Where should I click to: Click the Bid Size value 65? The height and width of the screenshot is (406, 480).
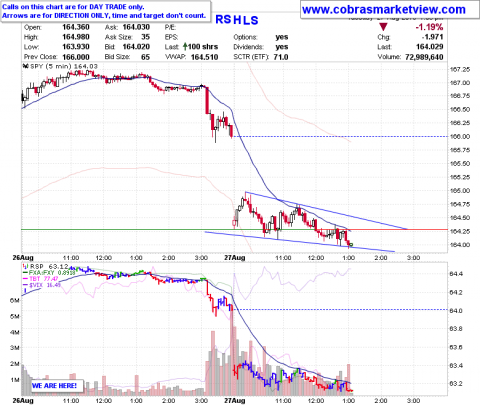pyautogui.click(x=145, y=57)
